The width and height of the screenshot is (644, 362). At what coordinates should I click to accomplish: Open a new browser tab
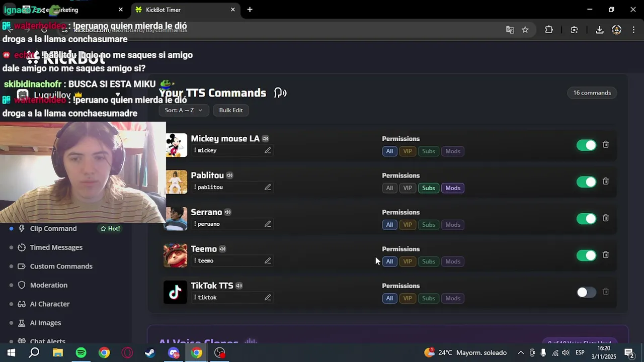pos(250,10)
